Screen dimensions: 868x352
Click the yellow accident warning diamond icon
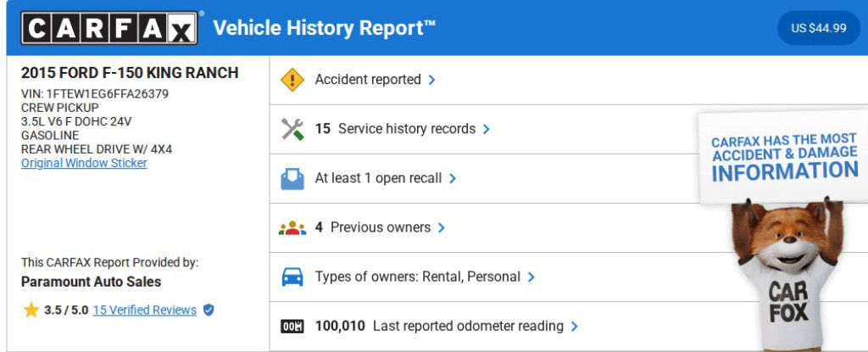pyautogui.click(x=292, y=80)
